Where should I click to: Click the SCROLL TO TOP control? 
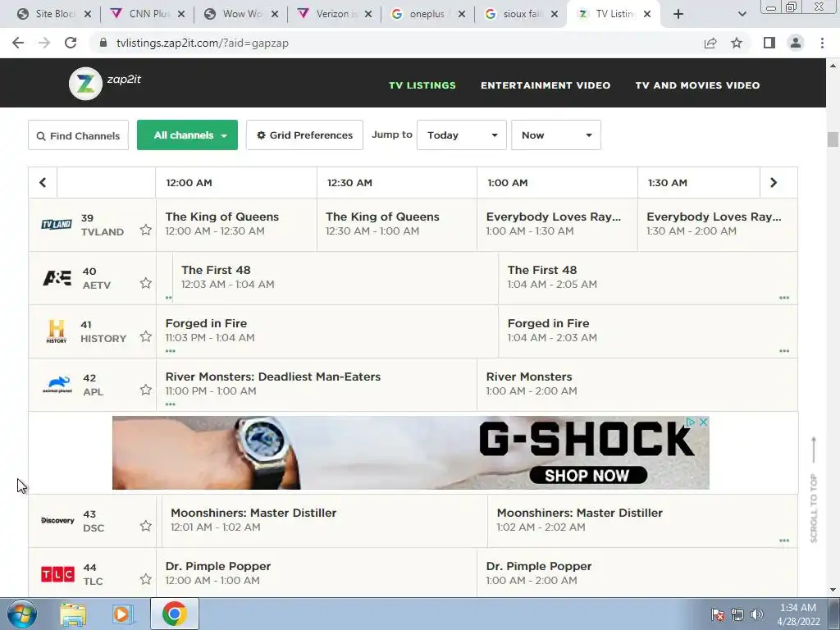click(x=814, y=489)
